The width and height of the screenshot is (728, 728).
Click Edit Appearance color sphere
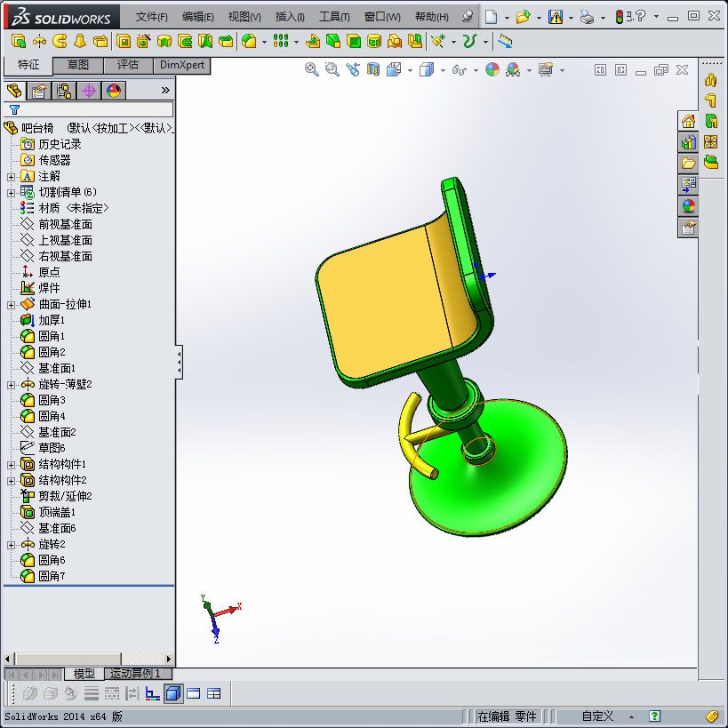point(492,69)
